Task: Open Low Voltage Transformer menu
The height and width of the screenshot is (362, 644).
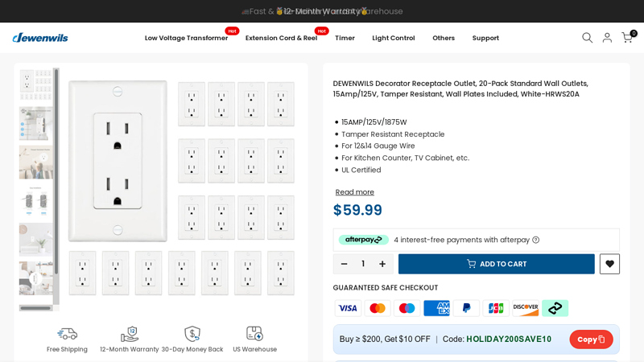Action: click(x=186, y=38)
